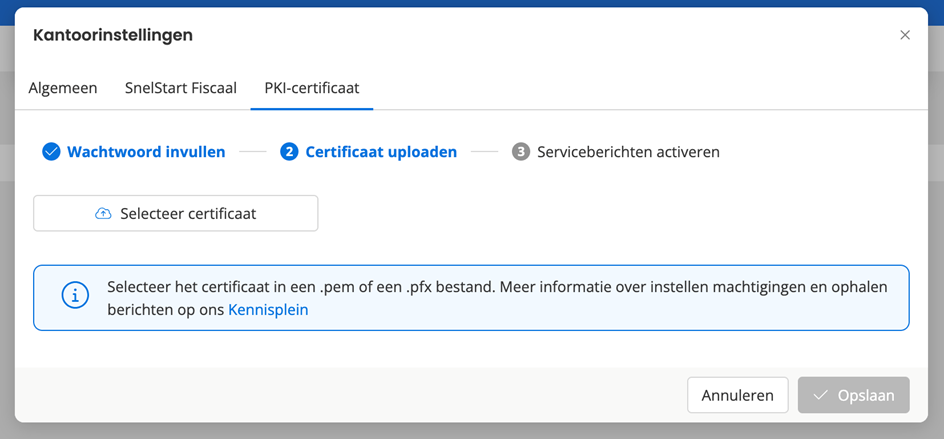The width and height of the screenshot is (944, 439).
Task: Open the Kennisplein link
Action: click(268, 310)
